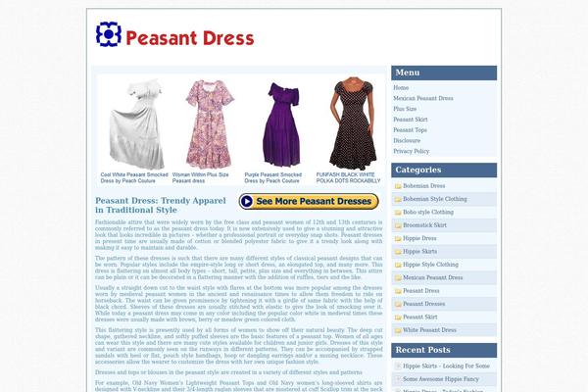Viewport: 588px width, 392px height.
Task: Open Mexican Peasant Dress category link
Action: click(433, 277)
